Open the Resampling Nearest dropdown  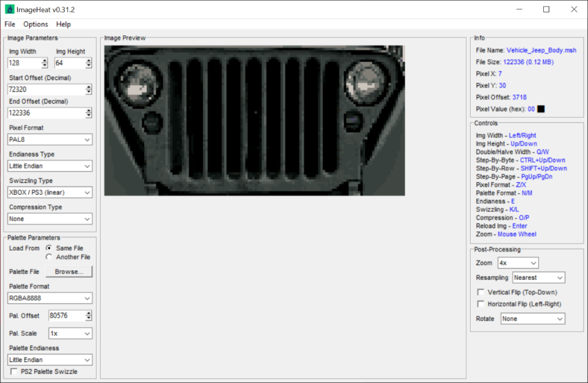(x=539, y=278)
